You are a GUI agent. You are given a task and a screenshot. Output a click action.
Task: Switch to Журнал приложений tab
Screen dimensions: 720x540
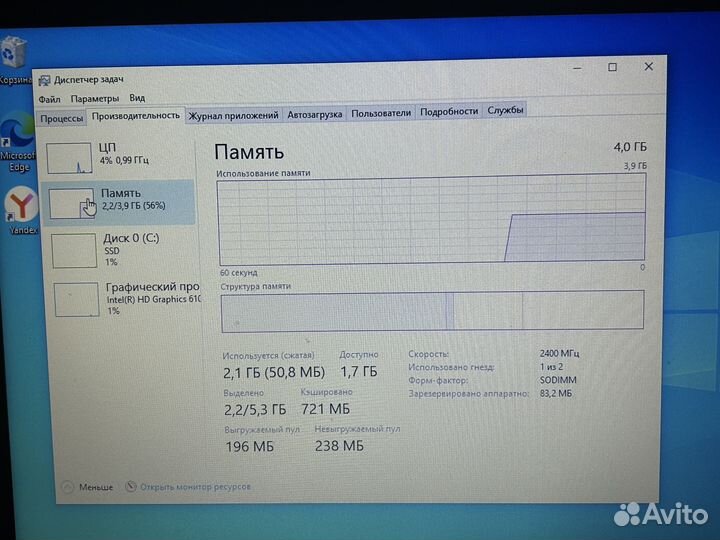click(233, 115)
